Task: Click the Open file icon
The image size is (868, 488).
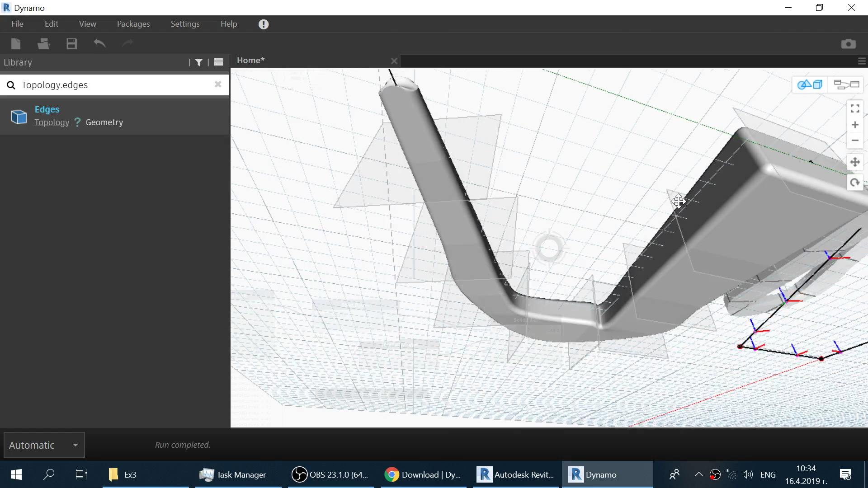Action: pos(43,43)
